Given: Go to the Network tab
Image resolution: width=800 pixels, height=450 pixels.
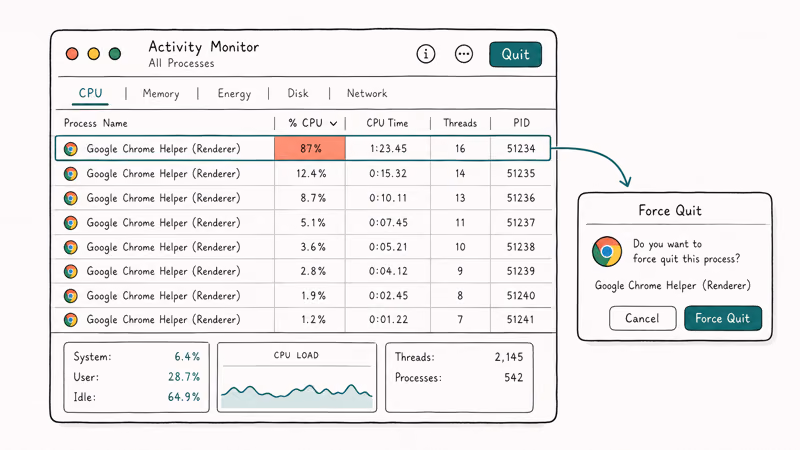Looking at the screenshot, I should pyautogui.click(x=367, y=93).
